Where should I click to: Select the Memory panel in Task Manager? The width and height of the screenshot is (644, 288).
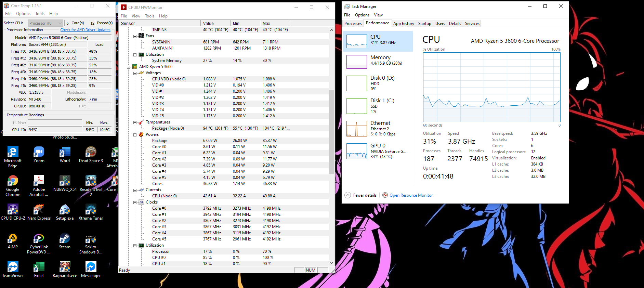[378, 62]
